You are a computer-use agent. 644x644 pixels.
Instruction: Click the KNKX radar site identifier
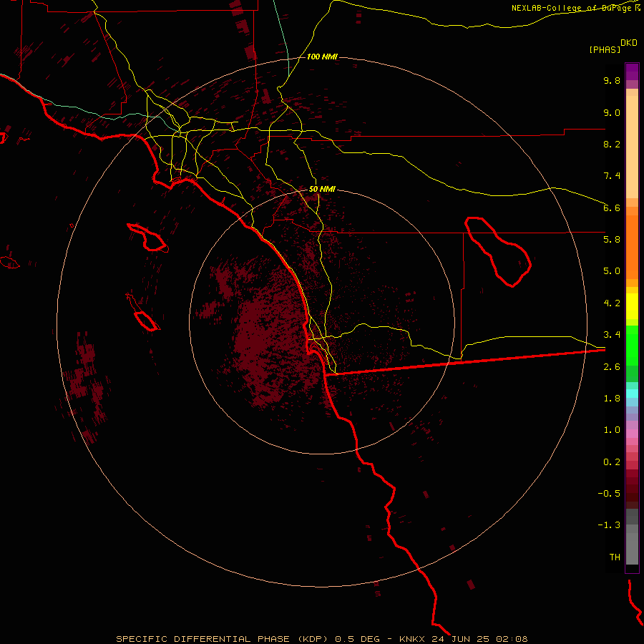point(413,639)
